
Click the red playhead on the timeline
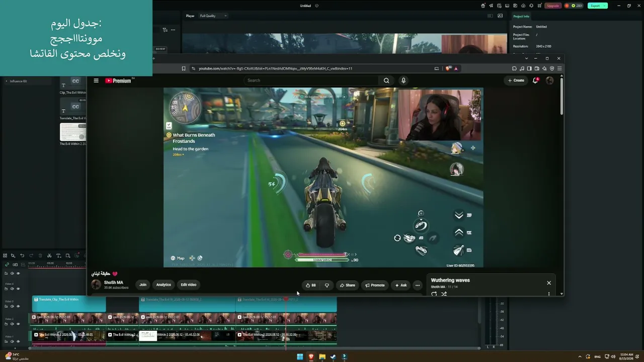tap(286, 299)
